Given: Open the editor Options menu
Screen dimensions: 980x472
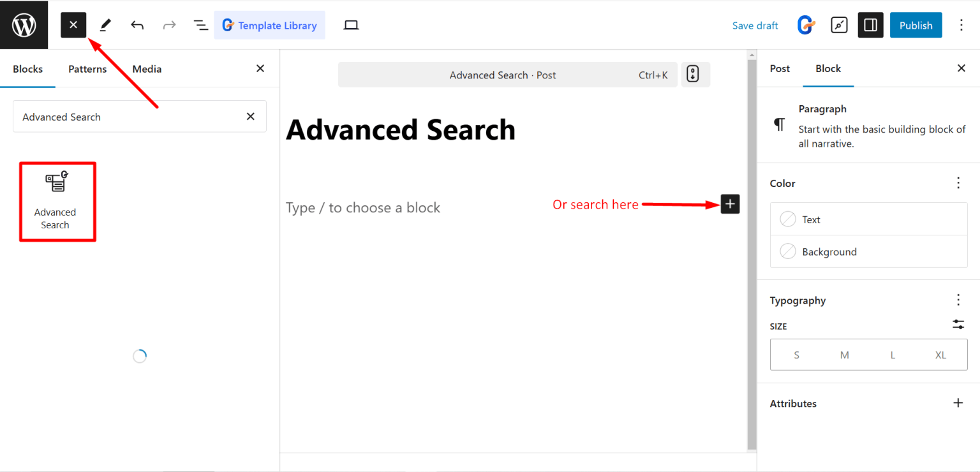Looking at the screenshot, I should [961, 25].
